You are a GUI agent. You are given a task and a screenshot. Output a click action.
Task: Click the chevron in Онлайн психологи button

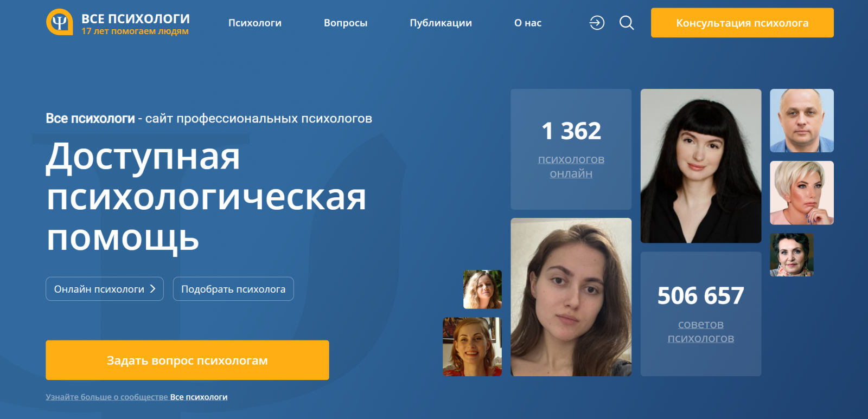click(x=152, y=289)
